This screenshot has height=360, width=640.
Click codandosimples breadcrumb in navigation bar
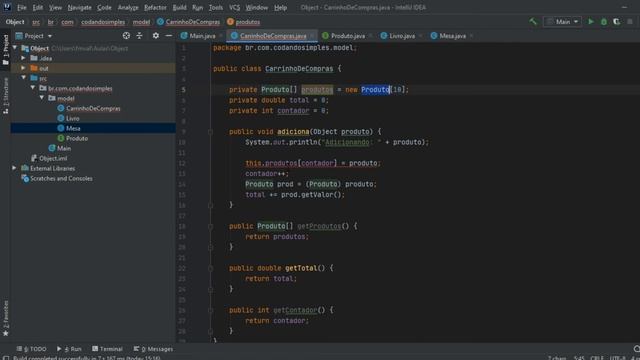(x=103, y=22)
